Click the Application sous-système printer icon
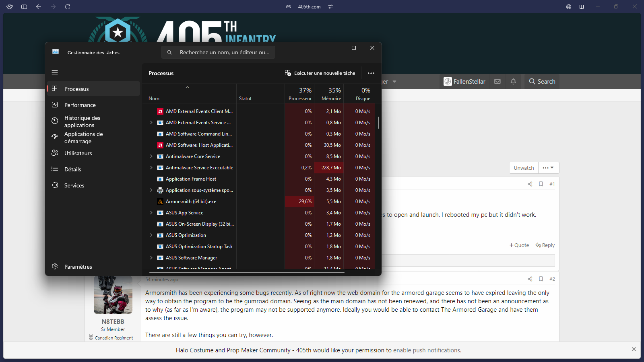The height and width of the screenshot is (362, 644). pyautogui.click(x=160, y=190)
